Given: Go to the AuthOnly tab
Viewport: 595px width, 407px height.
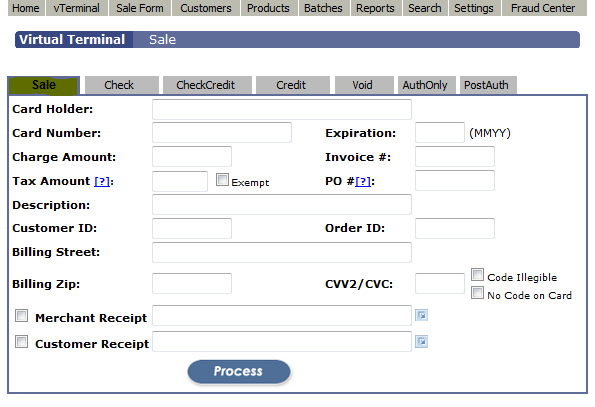Looking at the screenshot, I should pos(426,85).
